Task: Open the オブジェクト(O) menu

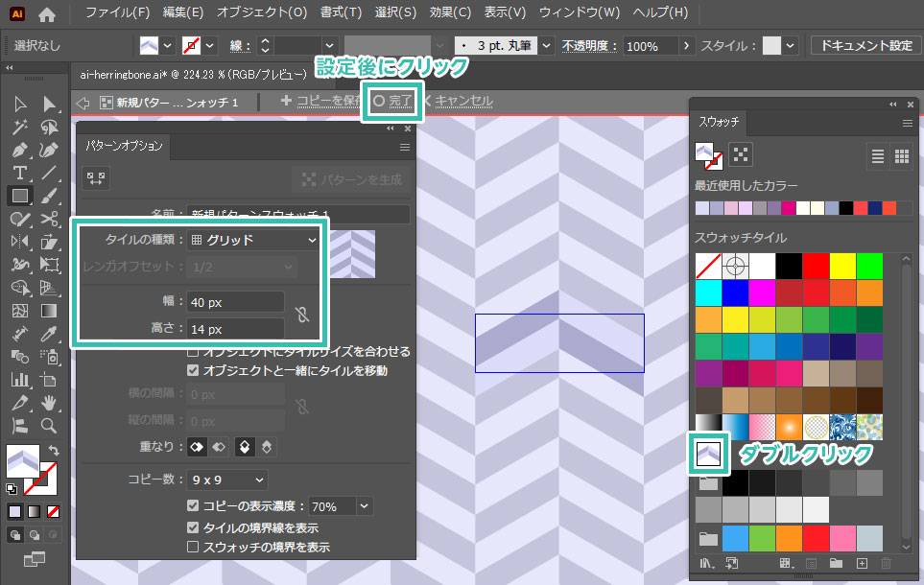Action: pos(262,13)
